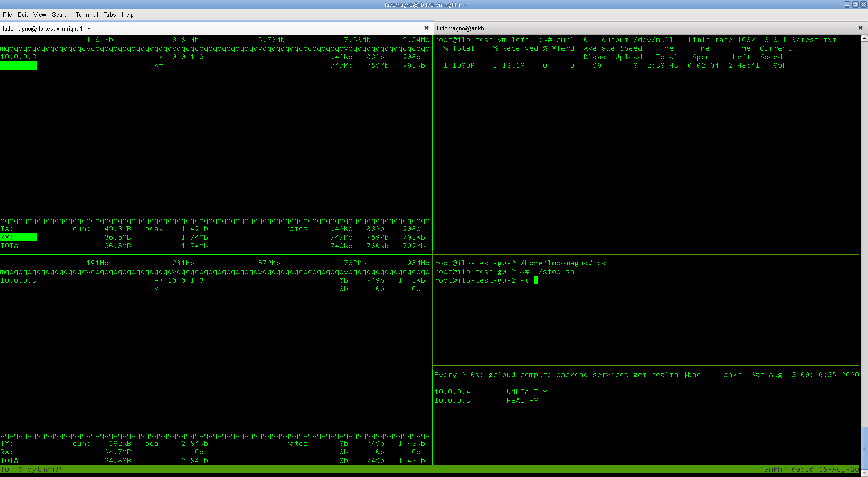Click the 2.84Kb TX peak in bottom pane

coord(194,444)
